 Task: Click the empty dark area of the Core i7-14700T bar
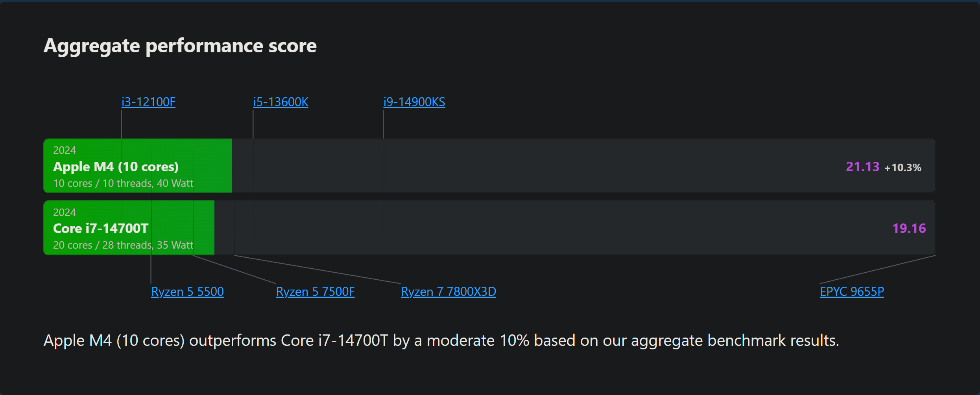551,228
